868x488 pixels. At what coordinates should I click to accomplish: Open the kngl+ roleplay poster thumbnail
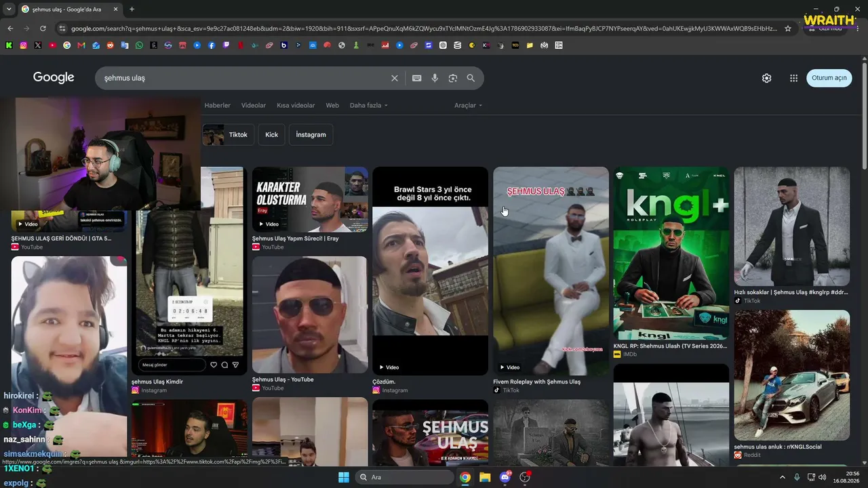[671, 253]
